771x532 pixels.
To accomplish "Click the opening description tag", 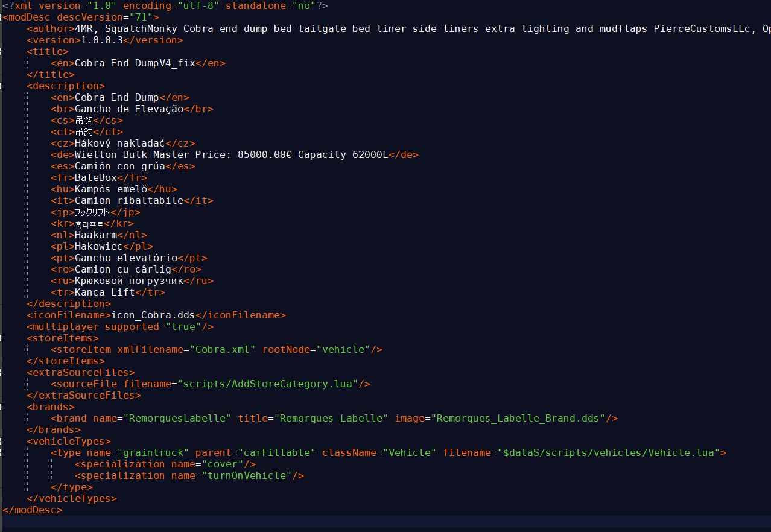I will pos(66,86).
